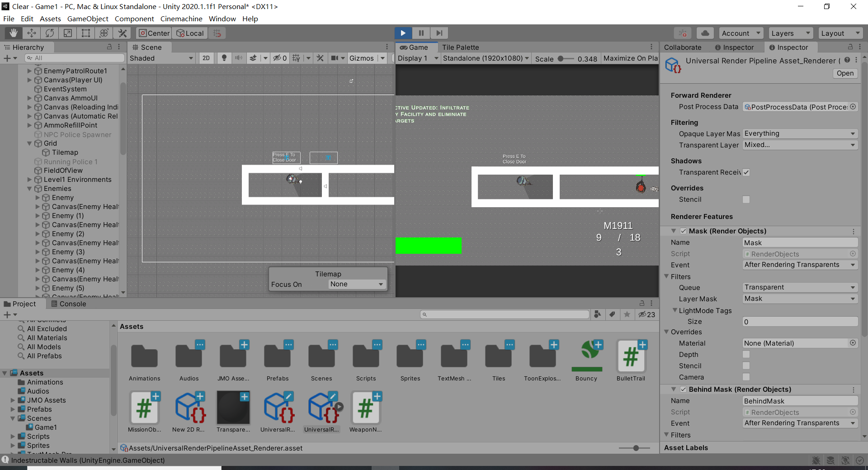
Task: Open Transparent Layer Mask dropdown
Action: click(800, 145)
